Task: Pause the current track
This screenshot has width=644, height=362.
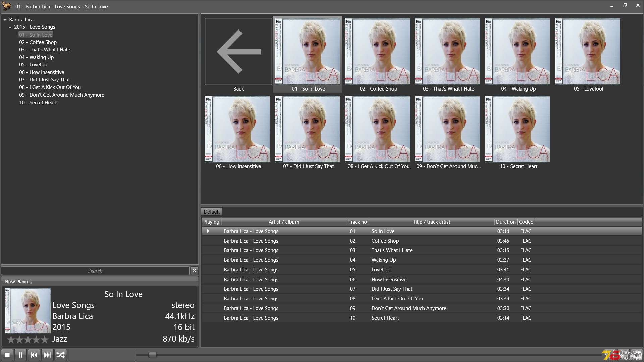Action: click(20, 355)
